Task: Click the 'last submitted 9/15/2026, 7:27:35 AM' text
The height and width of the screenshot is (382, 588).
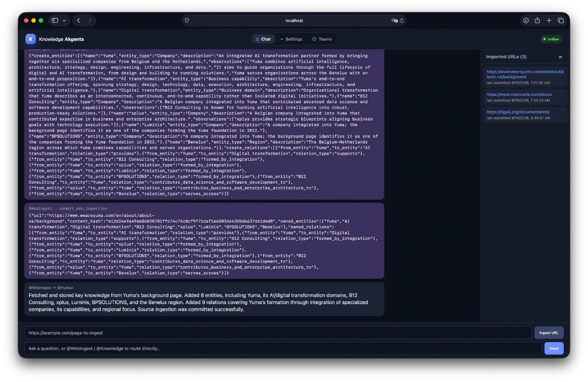Action: click(518, 83)
